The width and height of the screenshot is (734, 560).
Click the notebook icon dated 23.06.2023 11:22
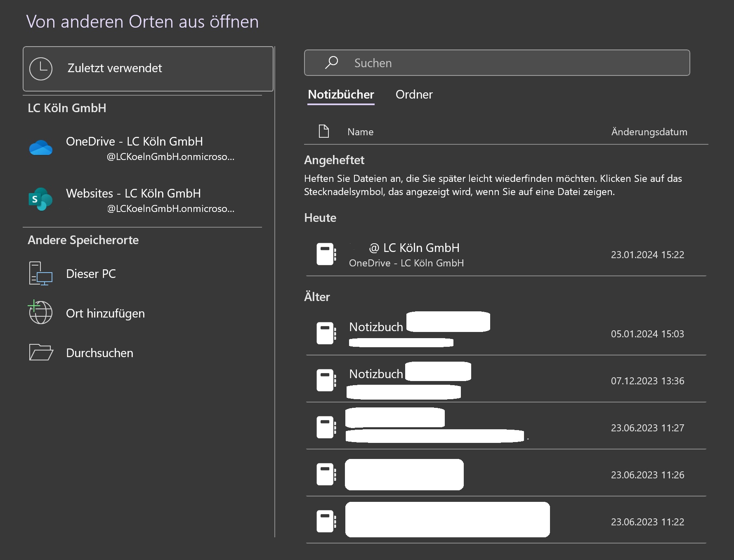point(326,521)
